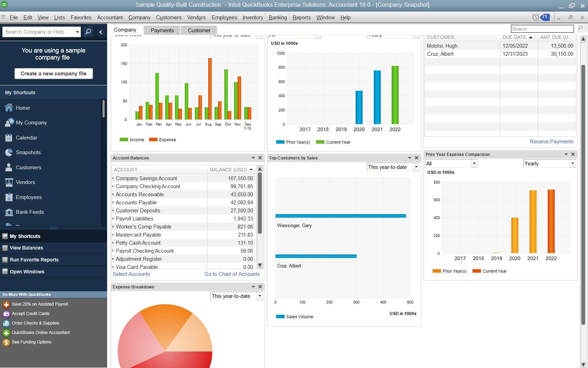Viewport: 588px width, 368px height.
Task: Close the Expense Breakdown panel
Action: pyautogui.click(x=260, y=287)
